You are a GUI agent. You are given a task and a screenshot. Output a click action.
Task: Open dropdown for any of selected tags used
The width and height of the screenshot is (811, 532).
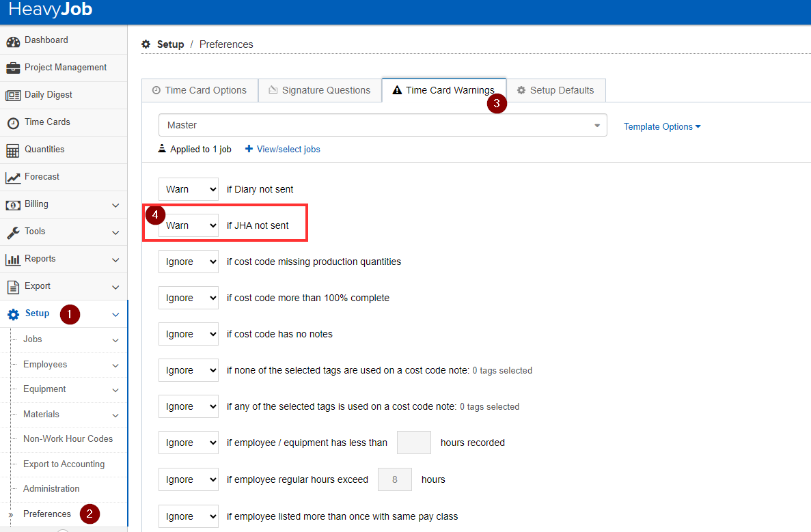[189, 406]
